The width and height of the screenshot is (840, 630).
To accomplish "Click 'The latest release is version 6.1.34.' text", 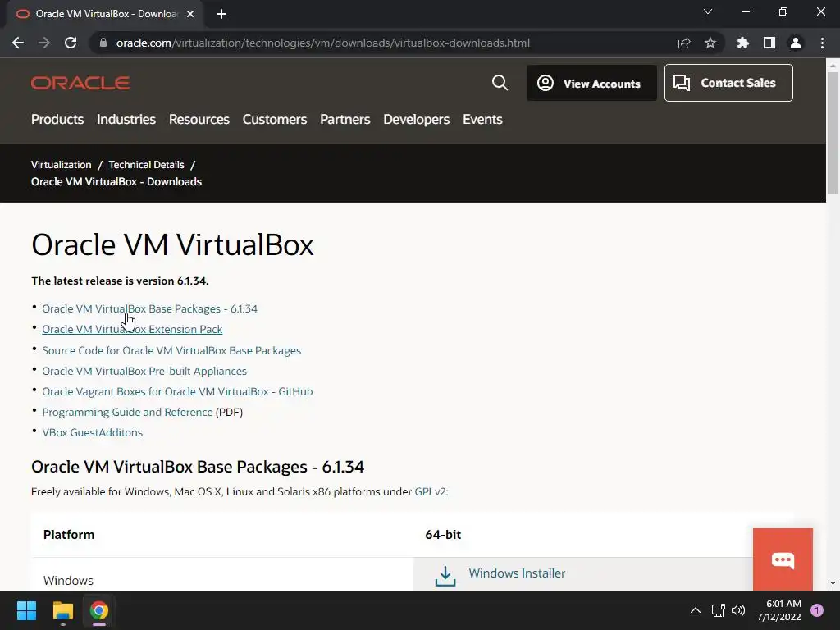I will point(120,281).
